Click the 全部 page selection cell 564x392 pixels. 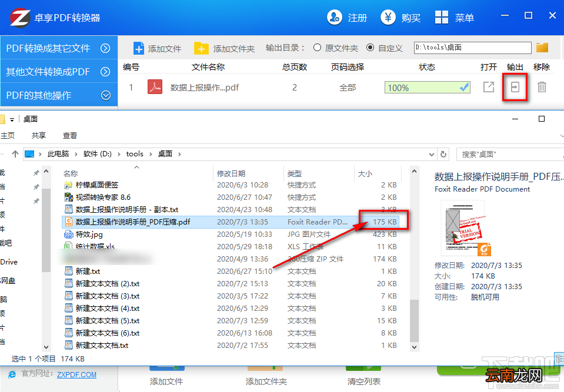click(x=348, y=88)
